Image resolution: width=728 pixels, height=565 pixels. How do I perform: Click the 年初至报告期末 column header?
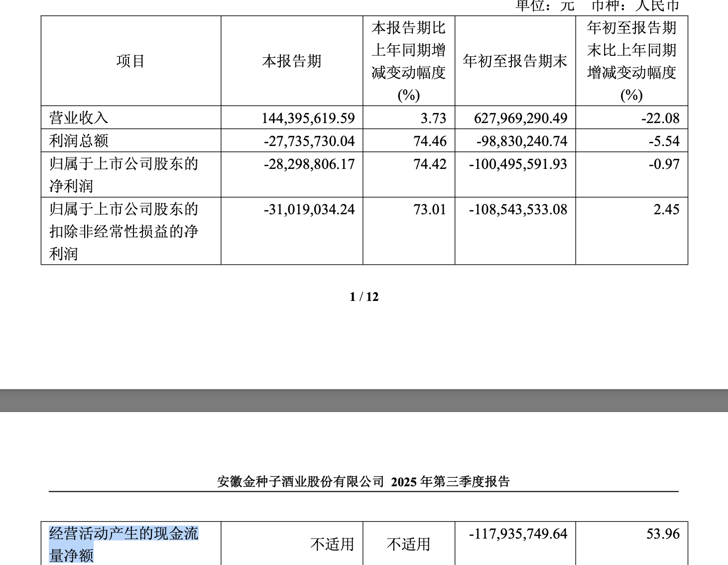[515, 61]
